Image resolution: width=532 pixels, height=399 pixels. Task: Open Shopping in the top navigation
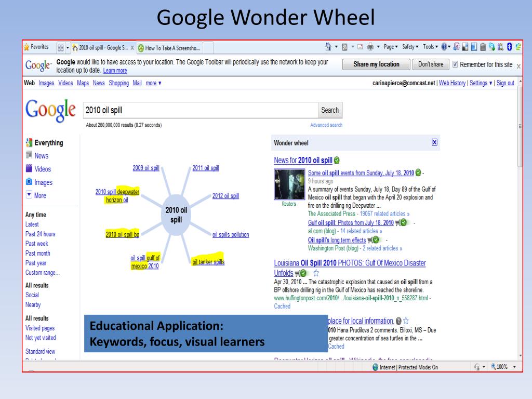tap(119, 83)
